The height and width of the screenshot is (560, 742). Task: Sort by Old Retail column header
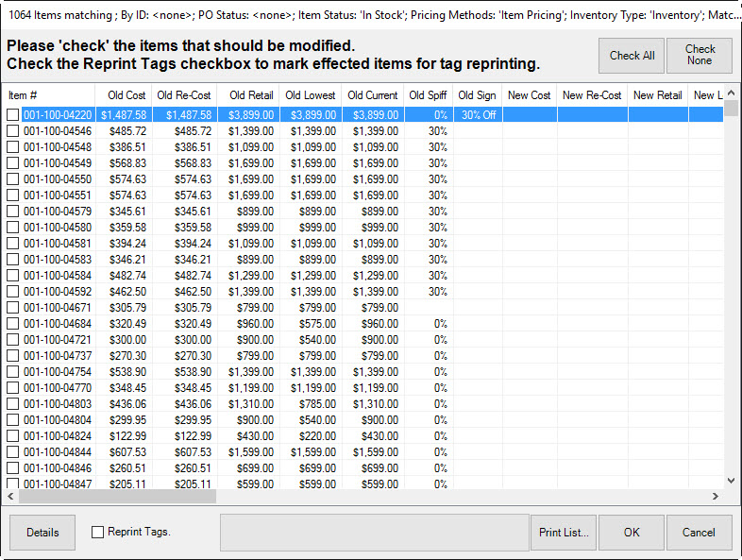(251, 95)
